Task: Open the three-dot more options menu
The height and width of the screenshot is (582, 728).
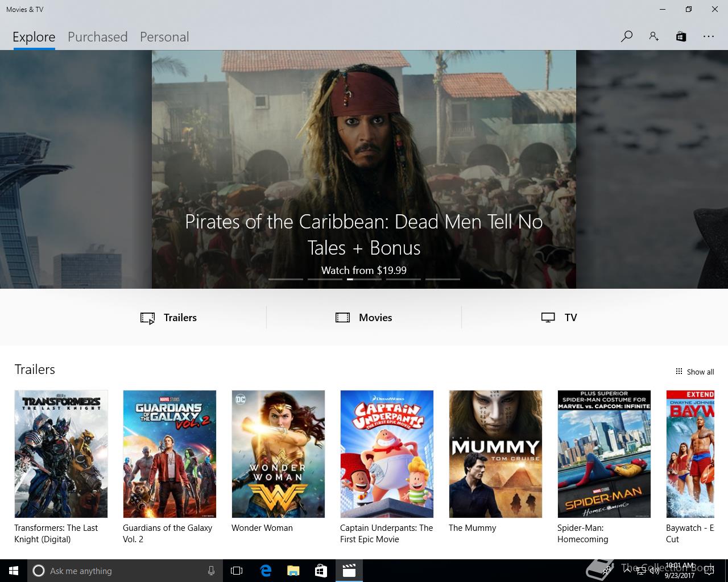Action: click(x=708, y=36)
